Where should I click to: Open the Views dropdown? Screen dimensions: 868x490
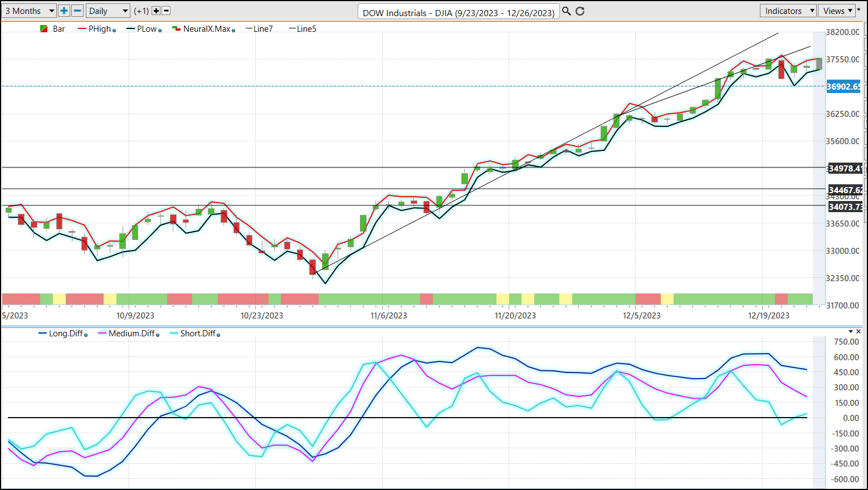[837, 11]
